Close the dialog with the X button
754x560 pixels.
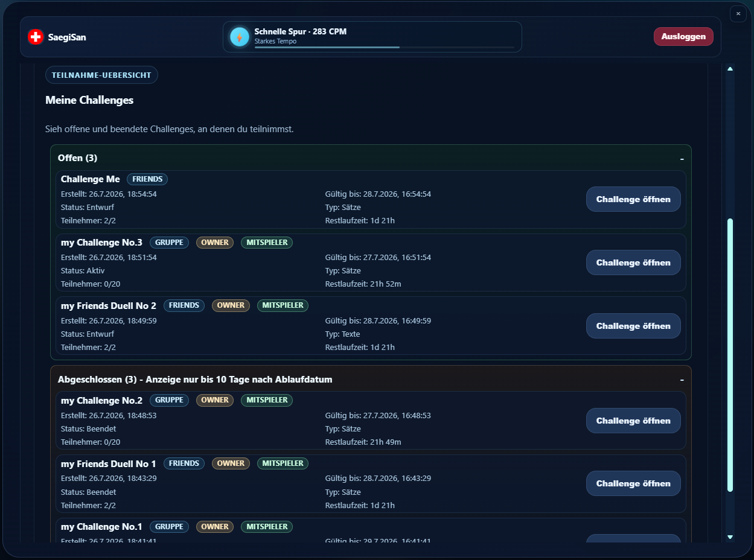click(738, 13)
